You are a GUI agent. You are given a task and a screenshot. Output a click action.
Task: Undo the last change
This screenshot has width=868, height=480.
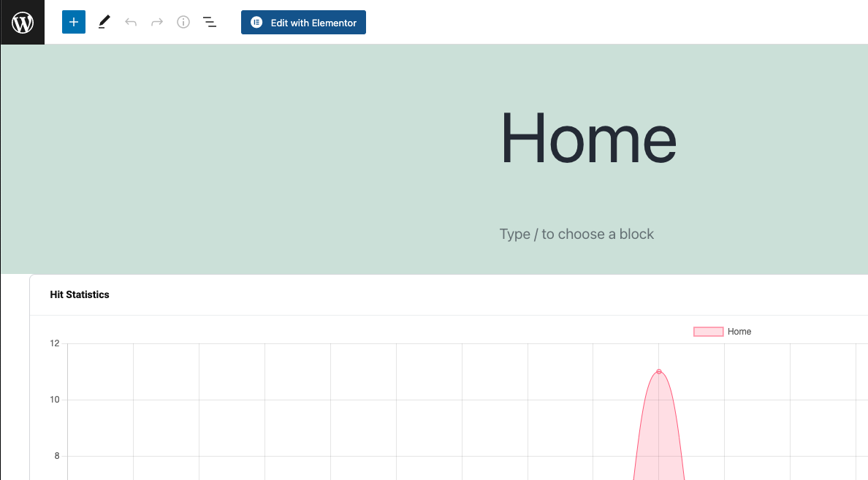pos(131,22)
